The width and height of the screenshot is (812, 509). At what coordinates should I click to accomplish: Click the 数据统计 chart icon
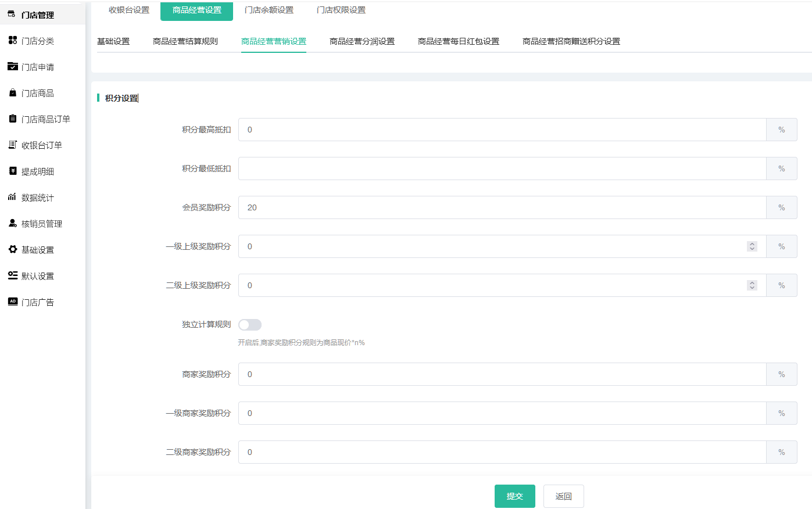(13, 197)
